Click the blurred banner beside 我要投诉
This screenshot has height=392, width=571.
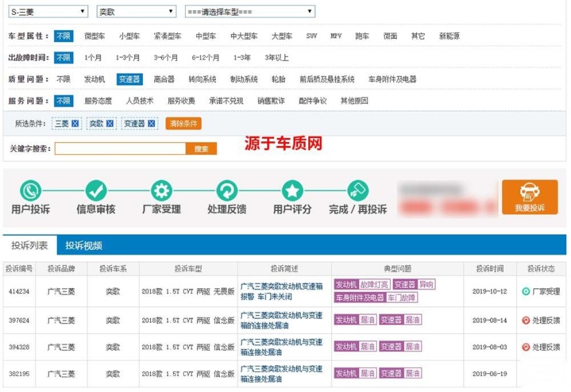point(448,199)
